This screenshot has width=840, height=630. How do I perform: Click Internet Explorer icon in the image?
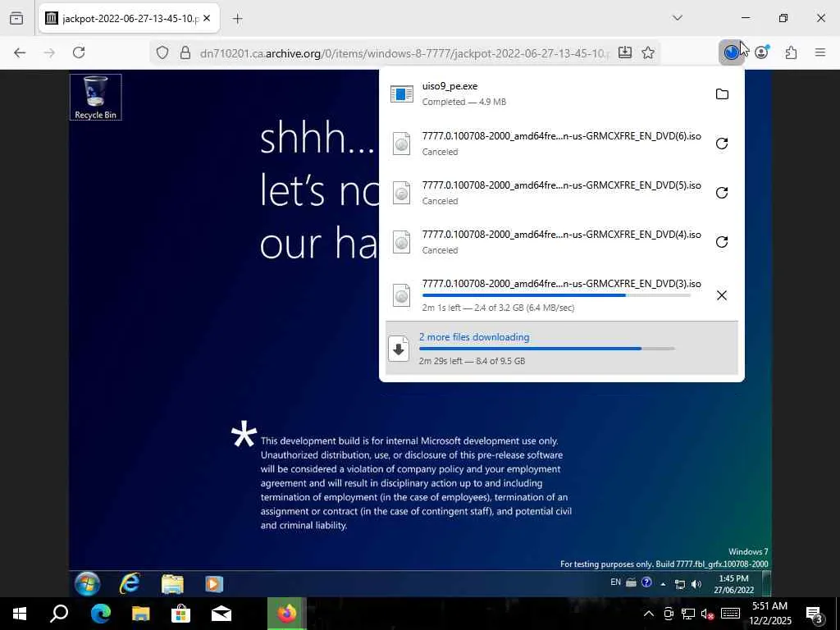pos(130,583)
